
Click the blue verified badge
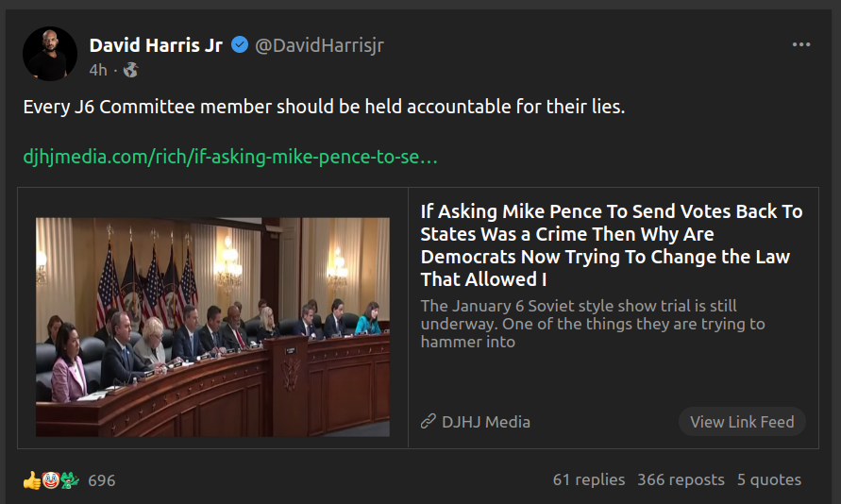tap(241, 44)
